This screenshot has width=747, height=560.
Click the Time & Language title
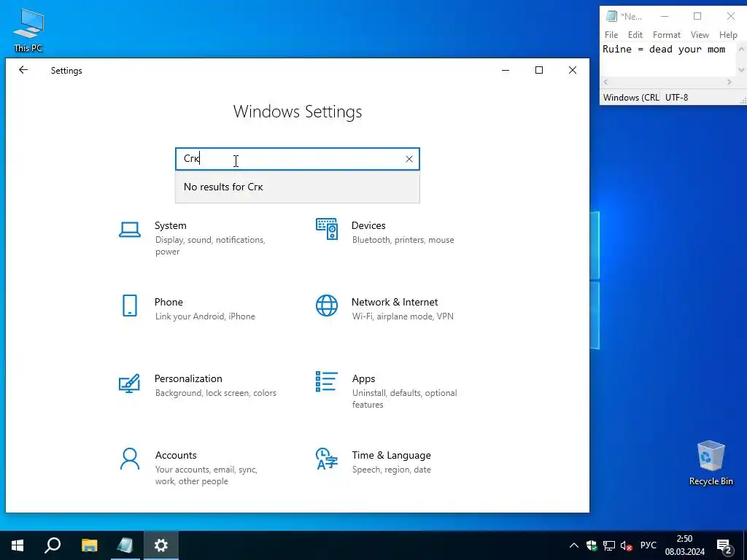(391, 455)
